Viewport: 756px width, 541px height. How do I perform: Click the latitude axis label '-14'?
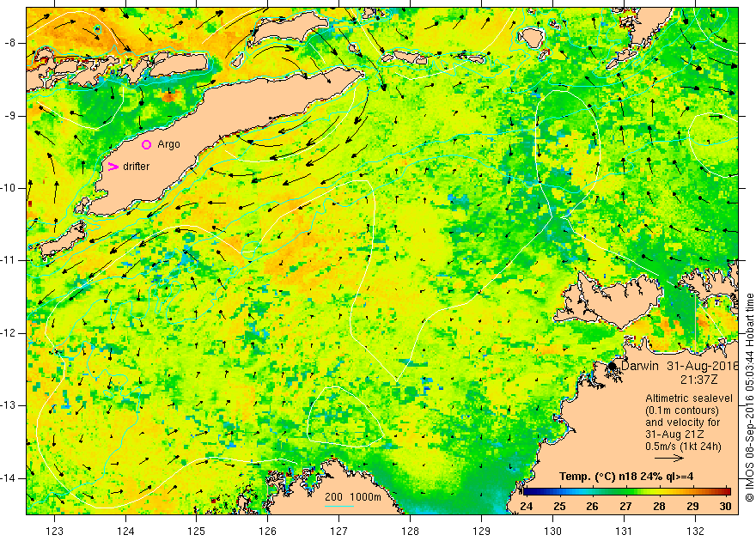tap(9, 478)
